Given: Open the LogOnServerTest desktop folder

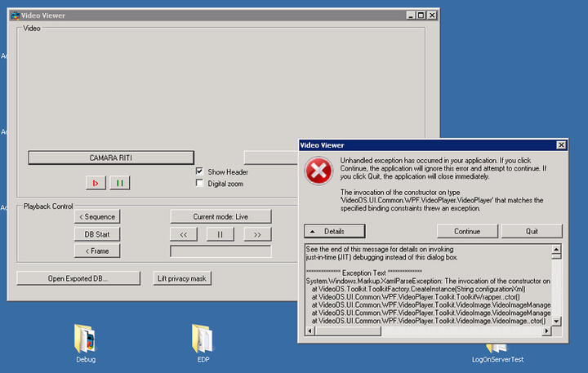Looking at the screenshot, I should pyautogui.click(x=497, y=349).
